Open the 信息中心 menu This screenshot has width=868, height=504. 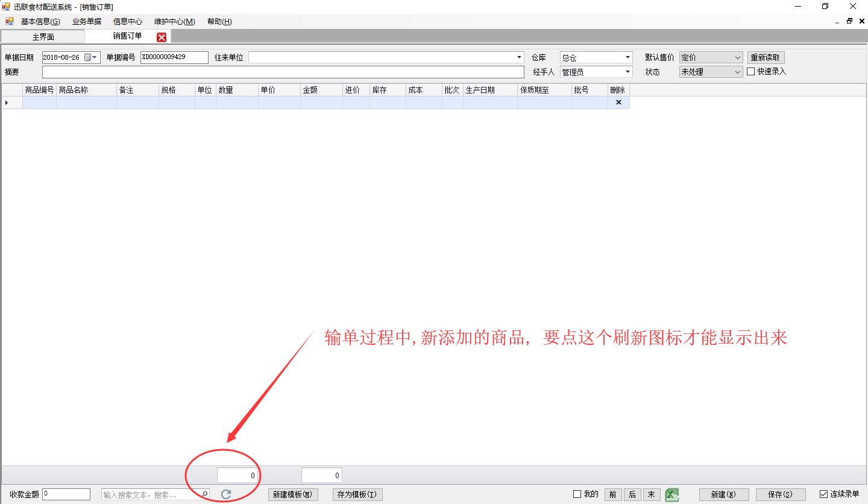coord(128,22)
